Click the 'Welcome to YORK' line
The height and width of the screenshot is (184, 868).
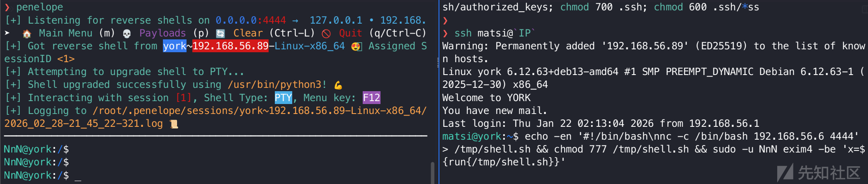[486, 98]
